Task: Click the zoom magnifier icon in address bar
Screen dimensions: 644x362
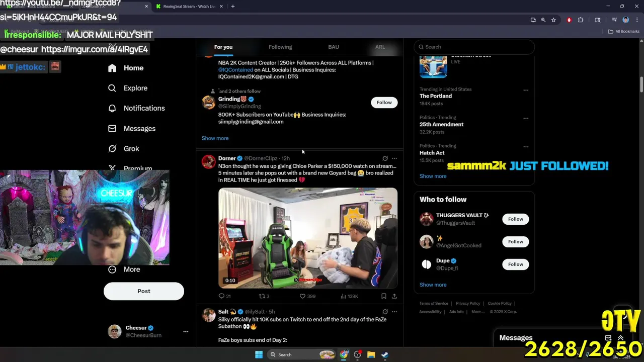Action: [x=543, y=20]
